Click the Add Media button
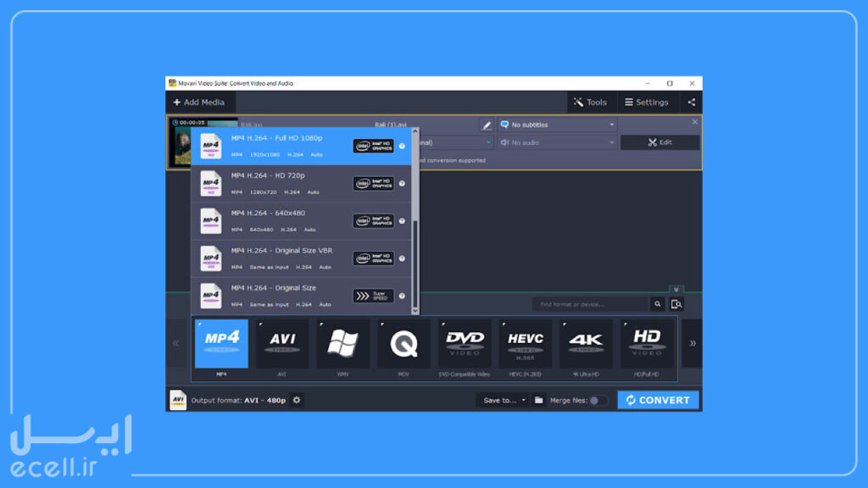The height and width of the screenshot is (488, 868). (199, 103)
